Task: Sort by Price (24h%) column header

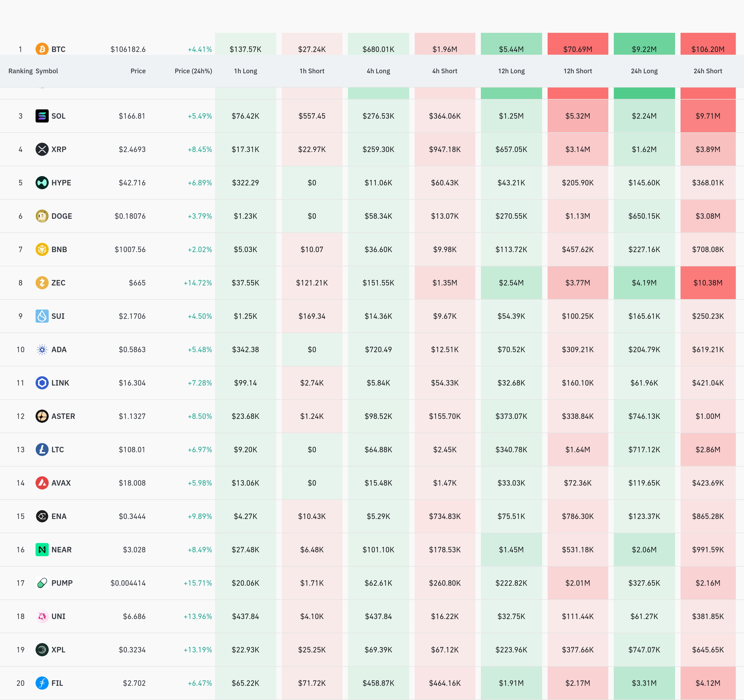Action: [x=193, y=71]
